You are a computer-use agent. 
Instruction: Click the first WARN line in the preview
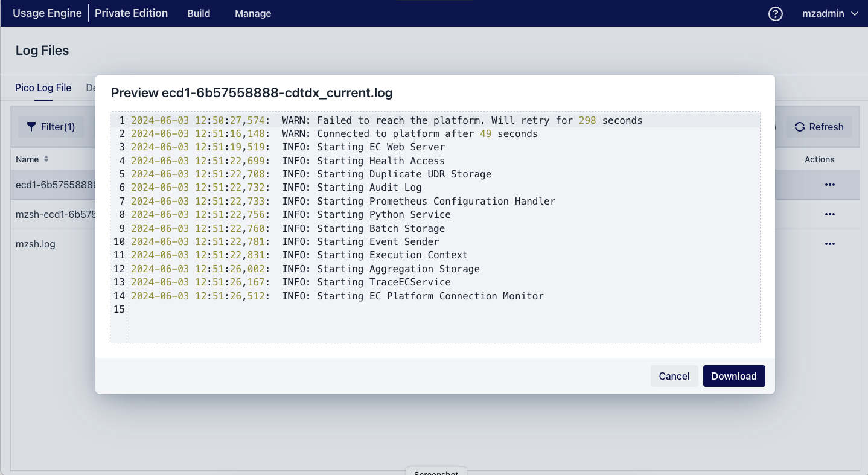coord(386,120)
